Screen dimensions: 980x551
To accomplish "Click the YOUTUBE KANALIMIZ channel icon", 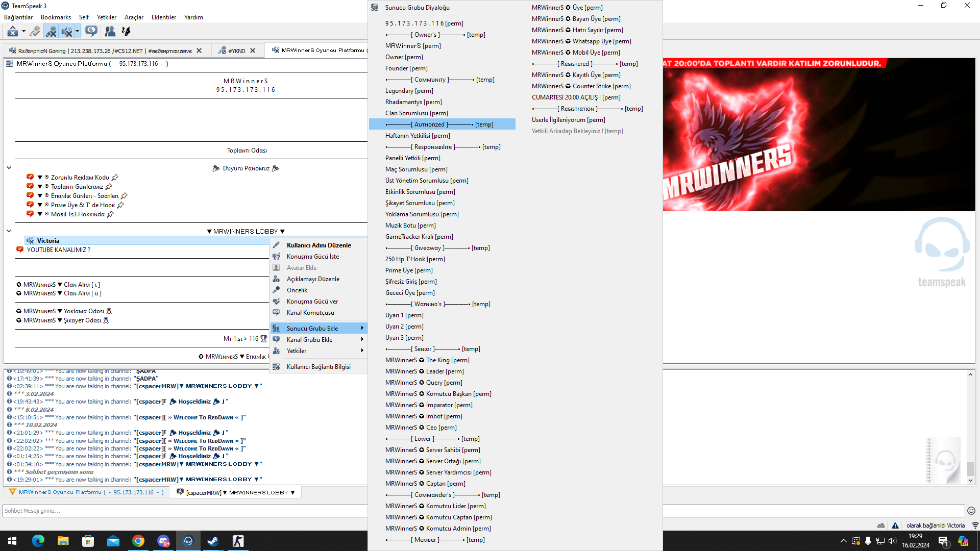I will point(20,250).
